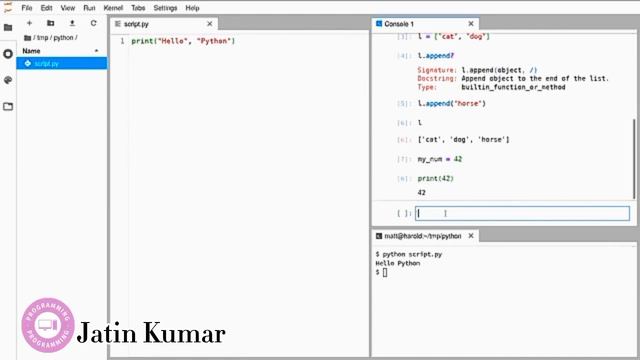Close the Console 1 tab
Screen dimensions: 640x360
click(x=471, y=24)
